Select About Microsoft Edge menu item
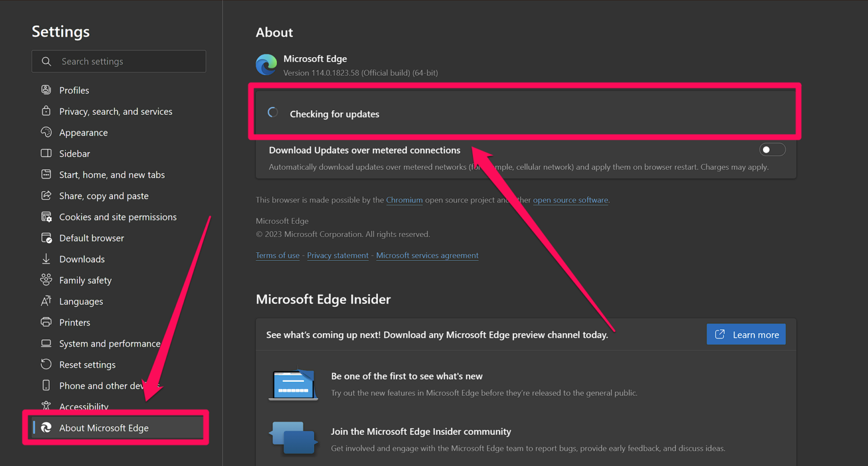The height and width of the screenshot is (466, 868). click(x=104, y=428)
